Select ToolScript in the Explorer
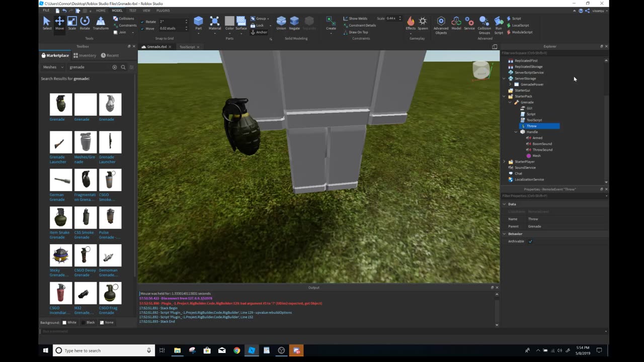Screen dimensions: 644x362 534,120
